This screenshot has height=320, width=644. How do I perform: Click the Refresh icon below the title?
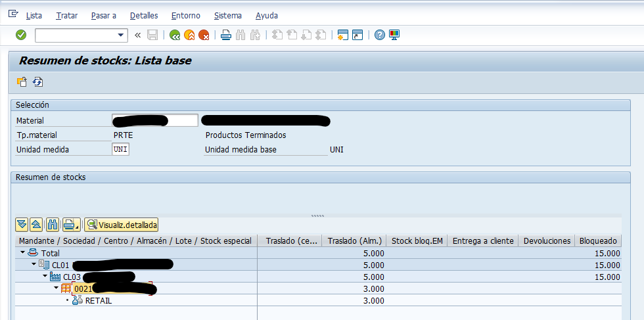(37, 82)
